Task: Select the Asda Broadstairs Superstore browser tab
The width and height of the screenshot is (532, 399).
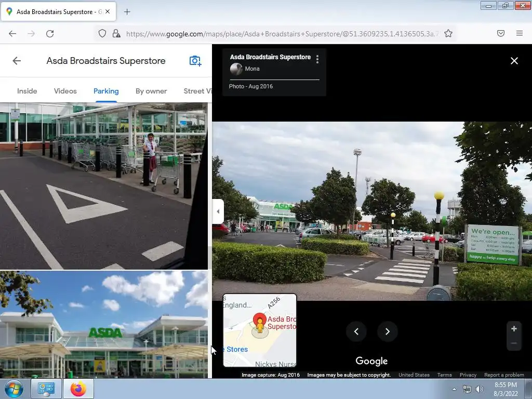Action: (x=58, y=11)
